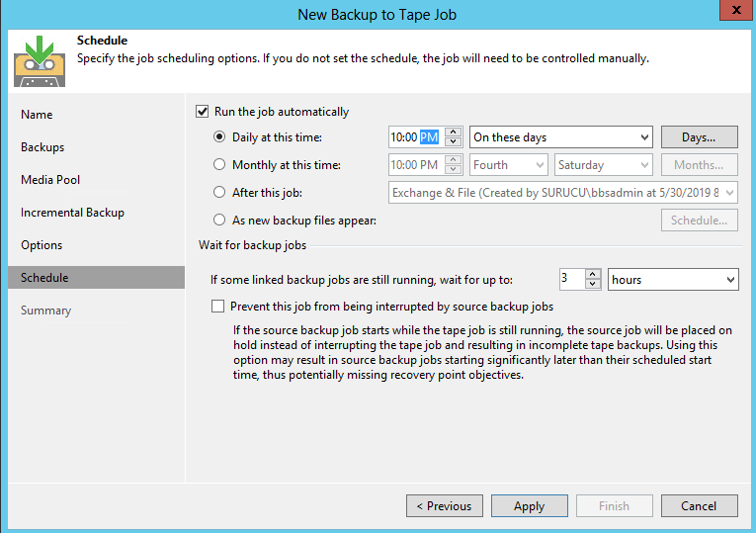Click the daily time input field
Image resolution: width=756 pixels, height=533 pixels.
(415, 137)
